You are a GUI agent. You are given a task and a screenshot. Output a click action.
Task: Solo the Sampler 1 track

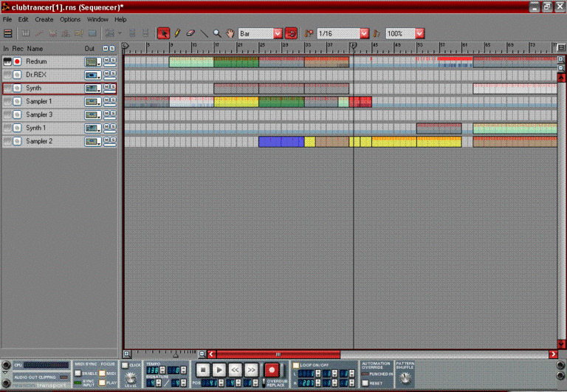[112, 100]
